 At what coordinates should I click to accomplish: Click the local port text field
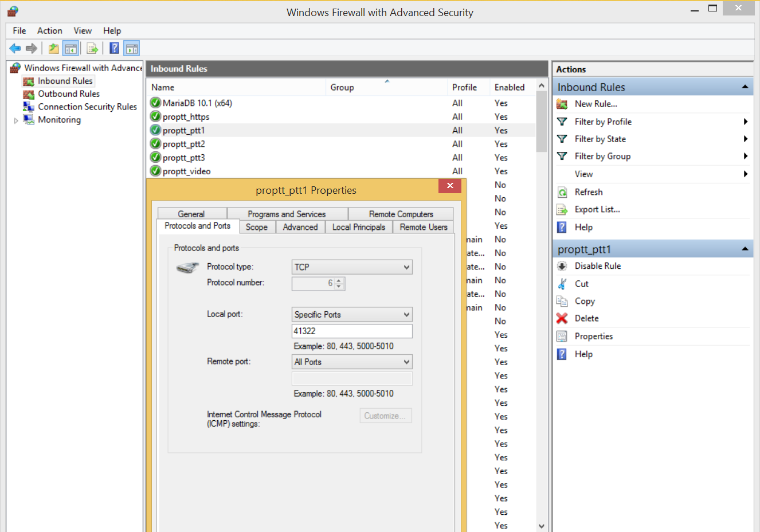(x=352, y=331)
